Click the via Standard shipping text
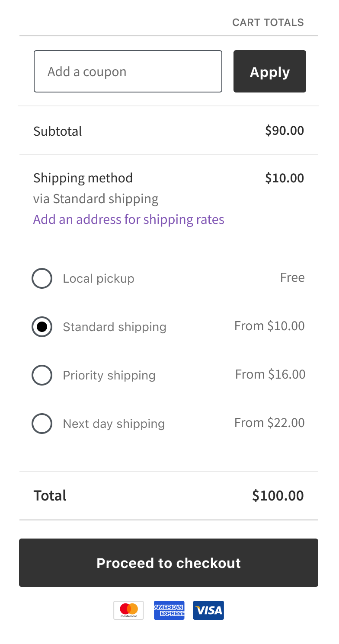Viewport: 339px width, 644px height. [96, 198]
